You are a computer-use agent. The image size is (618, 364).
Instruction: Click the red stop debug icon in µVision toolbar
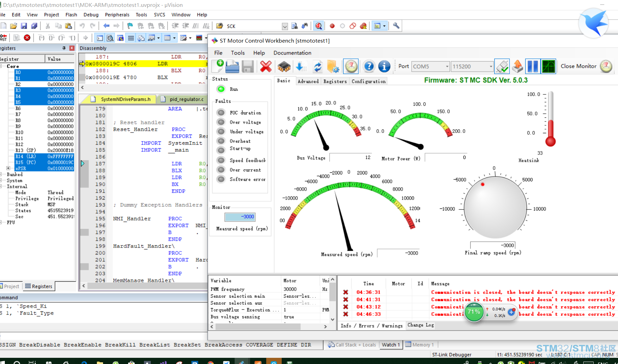click(27, 38)
